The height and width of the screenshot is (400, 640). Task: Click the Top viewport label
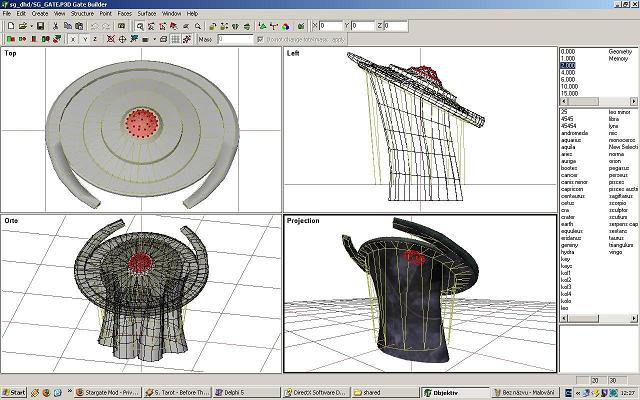pyautogui.click(x=10, y=53)
